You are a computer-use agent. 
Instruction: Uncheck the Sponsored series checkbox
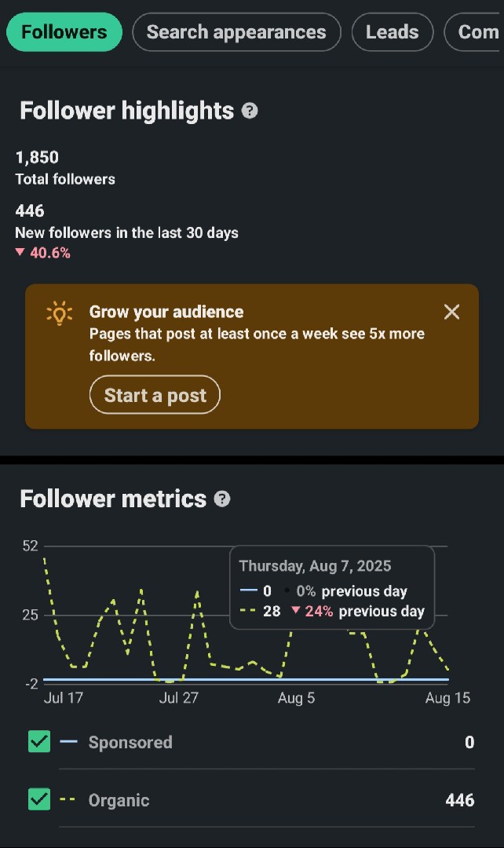[39, 741]
